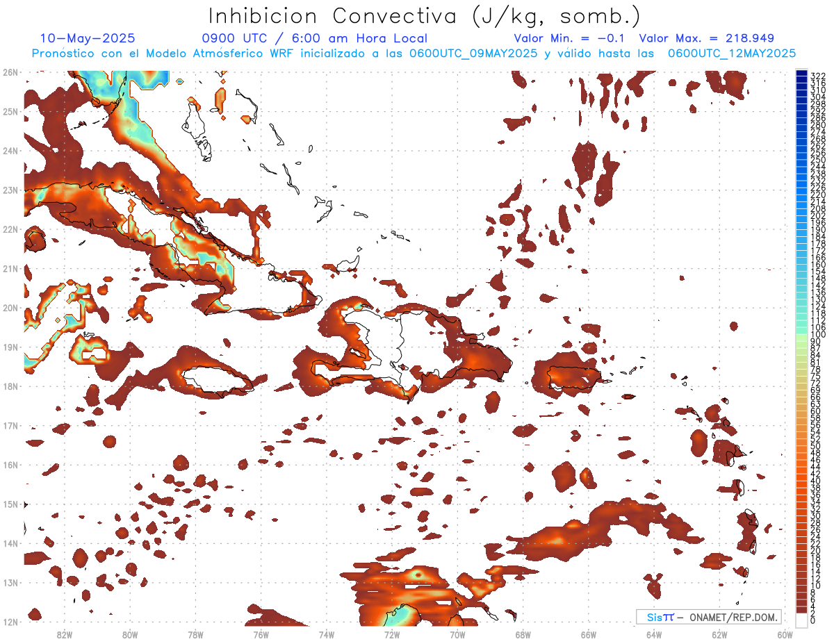834x644 pixels.
Task: Click '0900 UTC / 6:00 am Hora Local'
Action: click(315, 39)
